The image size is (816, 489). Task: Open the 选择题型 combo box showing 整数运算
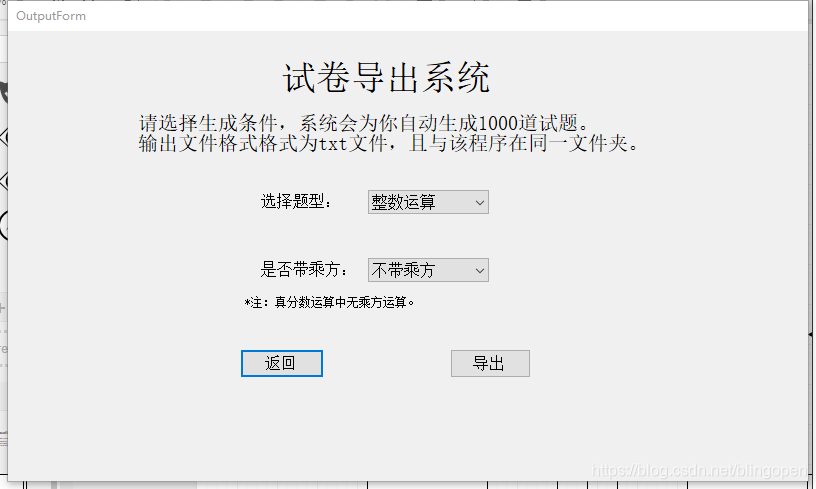428,202
